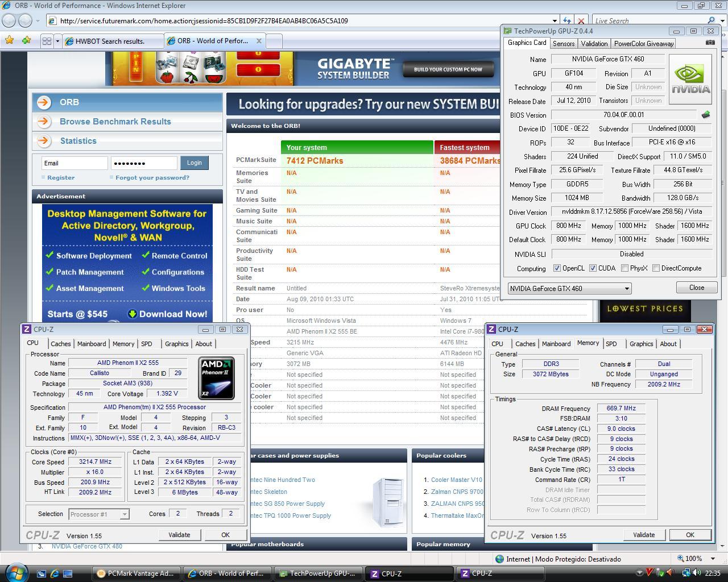This screenshot has height=582, width=728.
Task: Open the SPD tab in left CPU-Z
Action: tap(147, 344)
